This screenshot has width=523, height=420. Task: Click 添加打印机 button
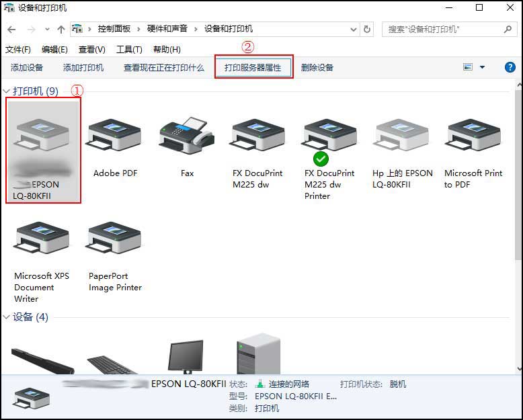coord(83,68)
